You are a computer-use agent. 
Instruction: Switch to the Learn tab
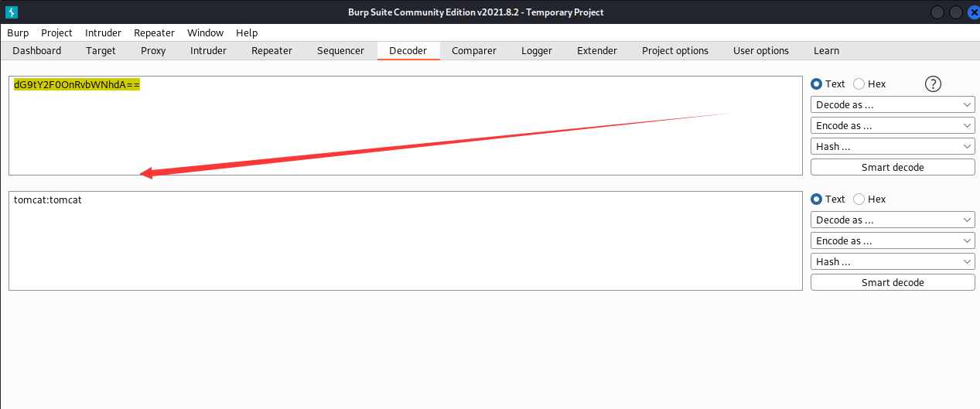[x=826, y=50]
